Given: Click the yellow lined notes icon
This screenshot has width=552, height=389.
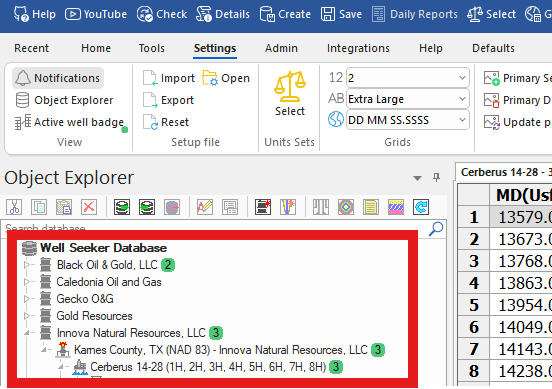Looking at the screenshot, I should [x=371, y=207].
